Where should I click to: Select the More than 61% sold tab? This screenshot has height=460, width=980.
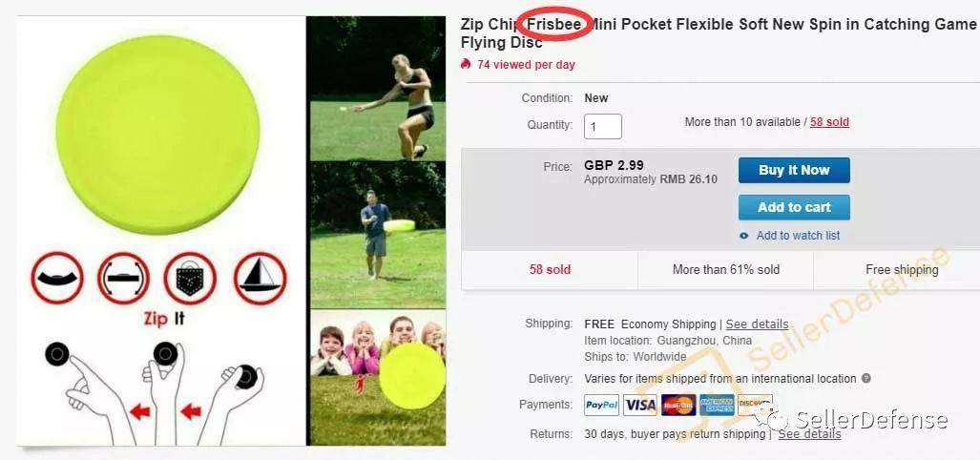coord(725,270)
